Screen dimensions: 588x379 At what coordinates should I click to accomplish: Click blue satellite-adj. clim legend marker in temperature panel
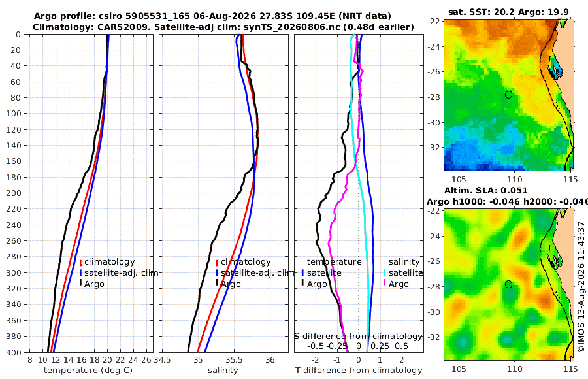tap(80, 272)
